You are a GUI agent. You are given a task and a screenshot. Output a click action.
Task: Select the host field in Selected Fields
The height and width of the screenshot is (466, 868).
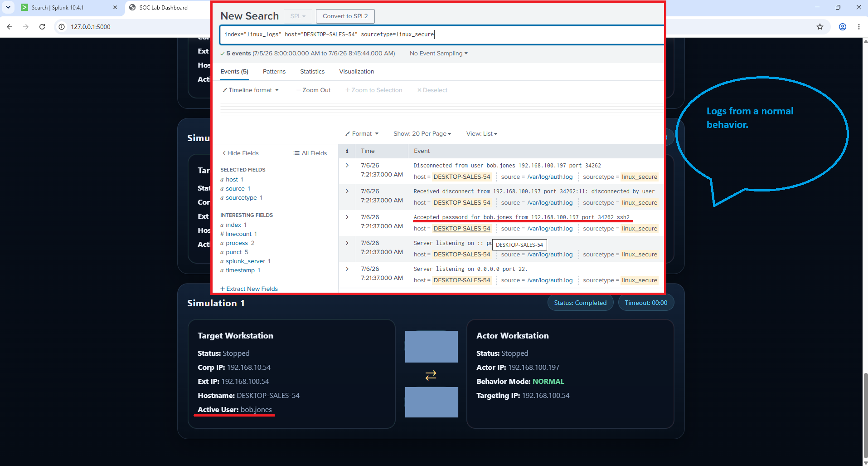232,180
